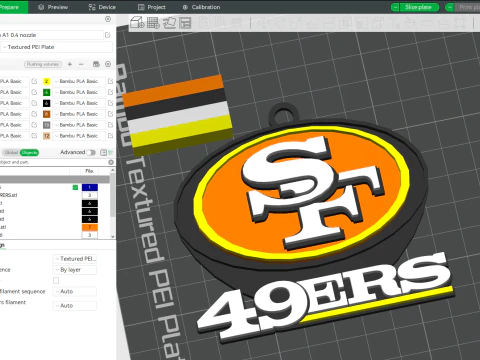480x360 pixels.
Task: Click Calibration tab's icon in top bar
Action: pos(185,7)
